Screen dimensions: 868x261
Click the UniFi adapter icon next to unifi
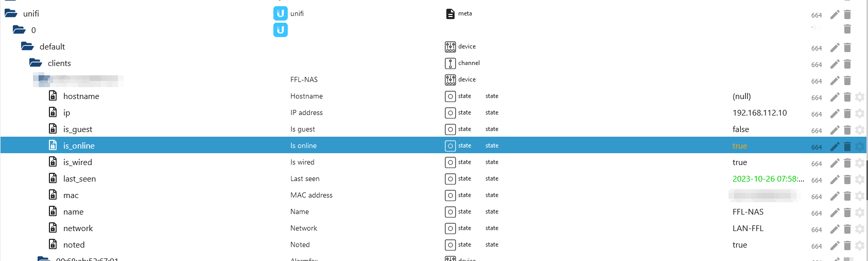[281, 13]
